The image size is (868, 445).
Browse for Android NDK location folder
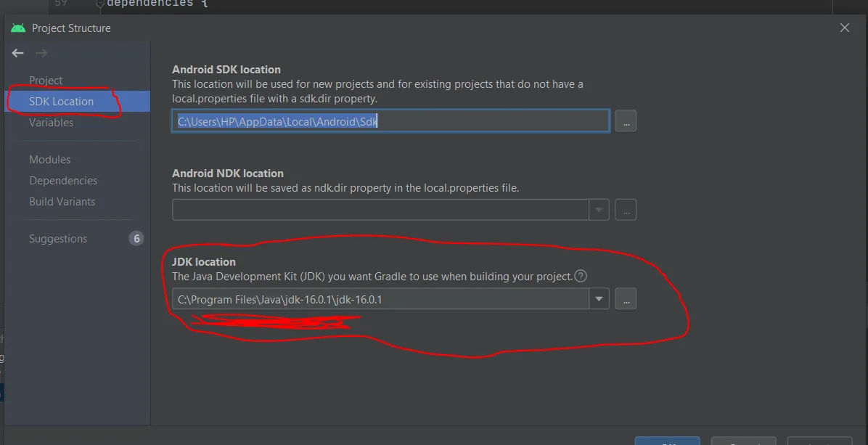[x=626, y=211]
